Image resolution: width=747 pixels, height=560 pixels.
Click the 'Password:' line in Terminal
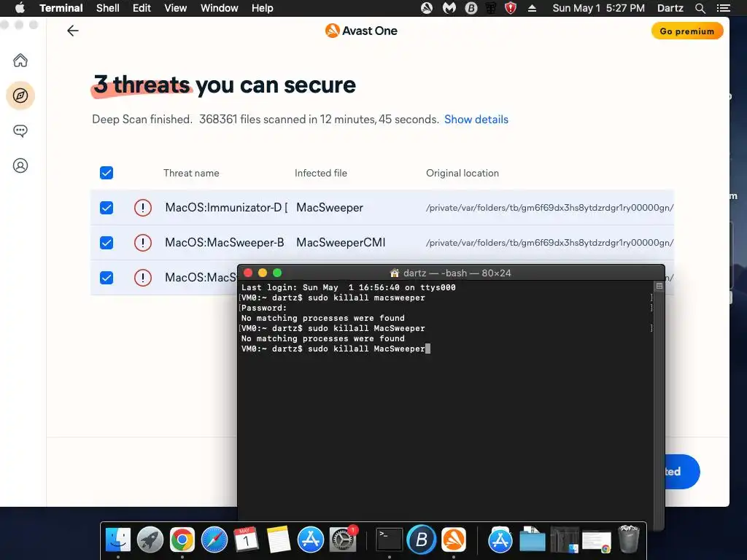click(x=264, y=308)
